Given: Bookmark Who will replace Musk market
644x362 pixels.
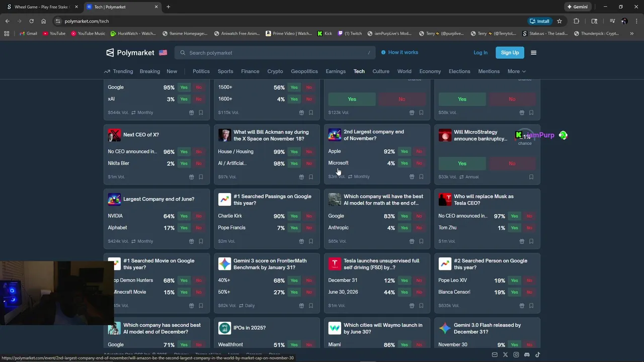Looking at the screenshot, I should click(x=531, y=241).
